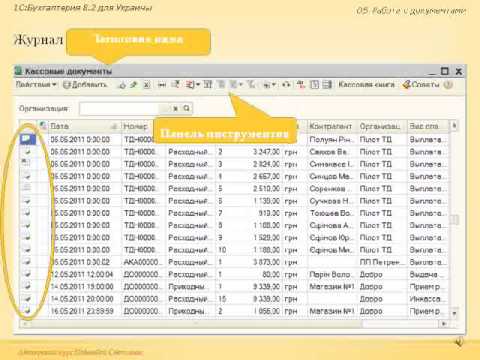Click the filter-by-current-value icon
This screenshot has height=360, width=480.
click(221, 85)
